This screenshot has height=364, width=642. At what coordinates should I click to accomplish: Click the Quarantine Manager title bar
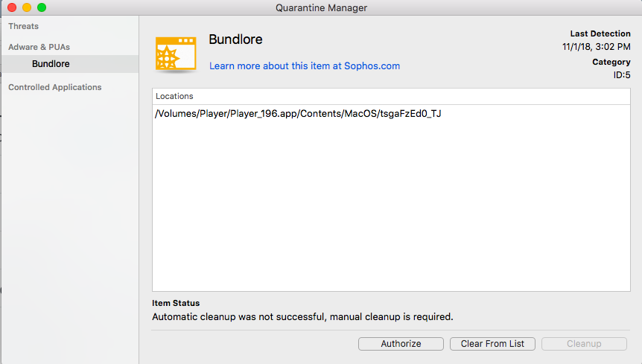click(320, 7)
